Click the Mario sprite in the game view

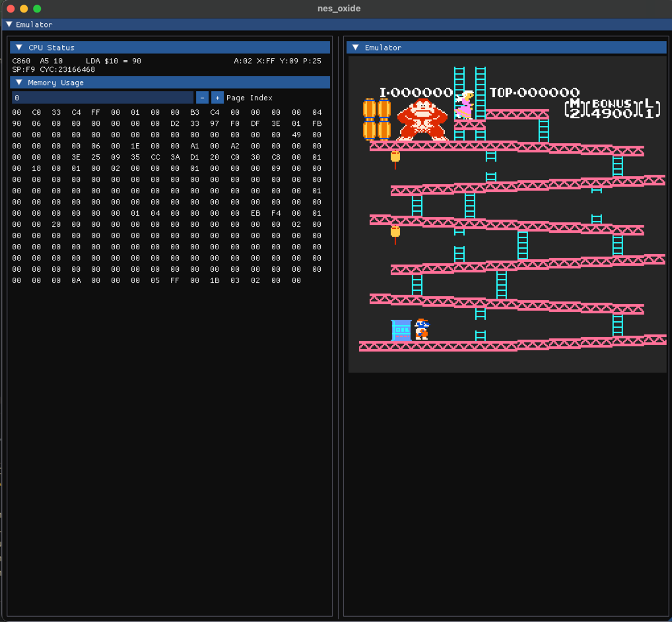tap(422, 329)
